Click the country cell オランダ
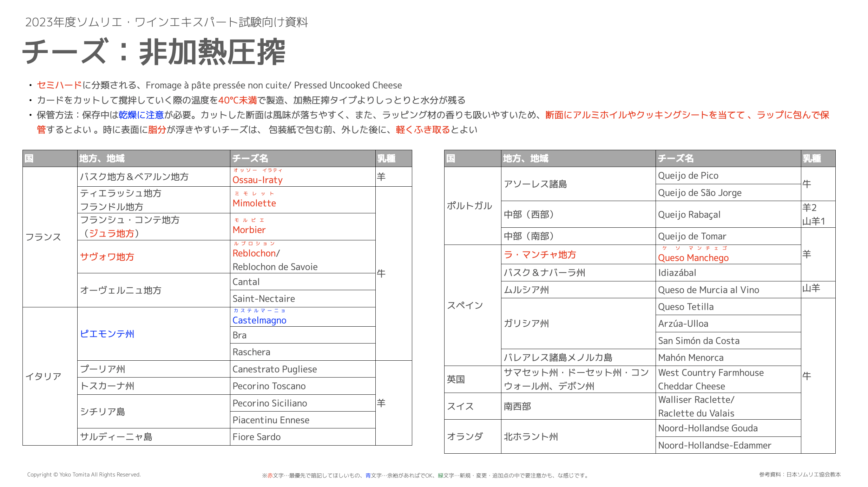The width and height of the screenshot is (868, 487). point(473,436)
